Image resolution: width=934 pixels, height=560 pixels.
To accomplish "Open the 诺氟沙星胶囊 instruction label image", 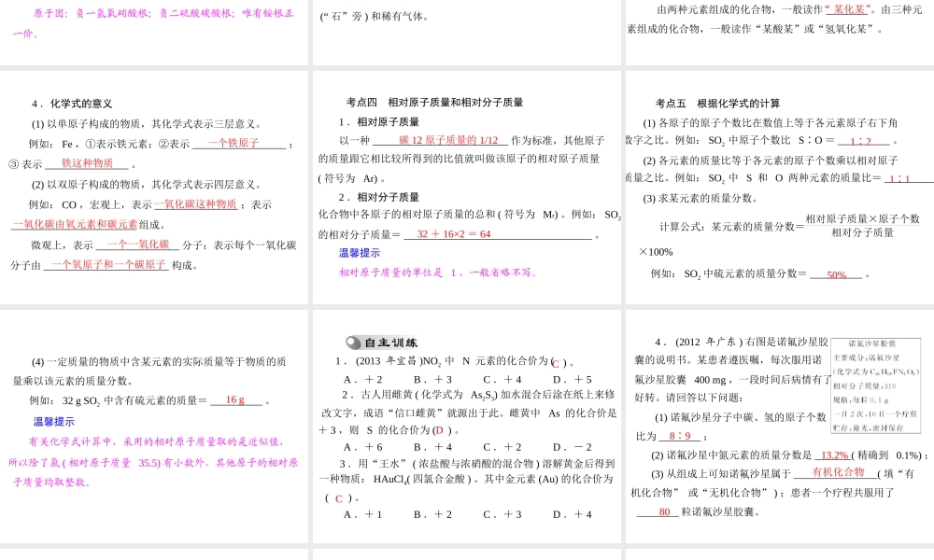I will coord(875,385).
